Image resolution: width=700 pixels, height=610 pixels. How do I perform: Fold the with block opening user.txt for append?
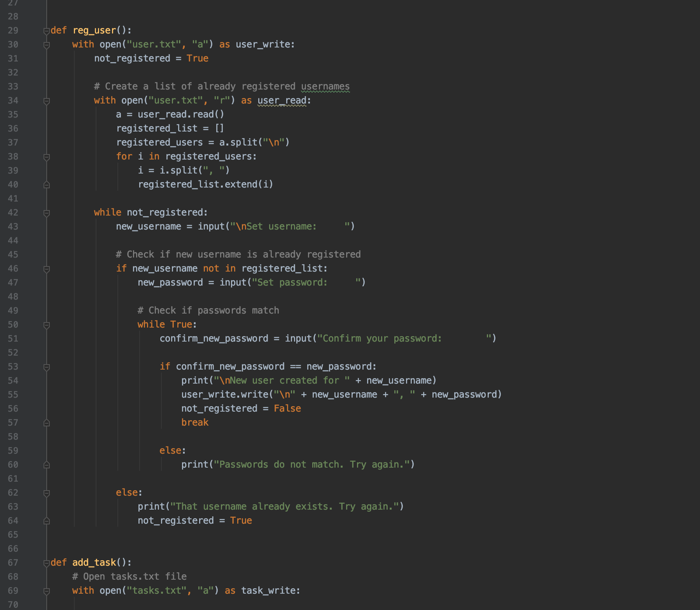point(47,45)
